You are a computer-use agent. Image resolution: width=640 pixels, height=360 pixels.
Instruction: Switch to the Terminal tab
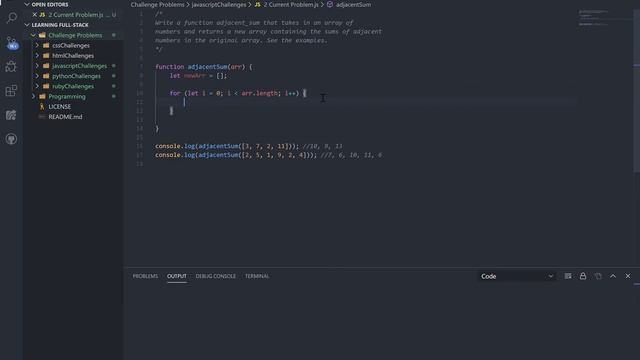tap(257, 276)
